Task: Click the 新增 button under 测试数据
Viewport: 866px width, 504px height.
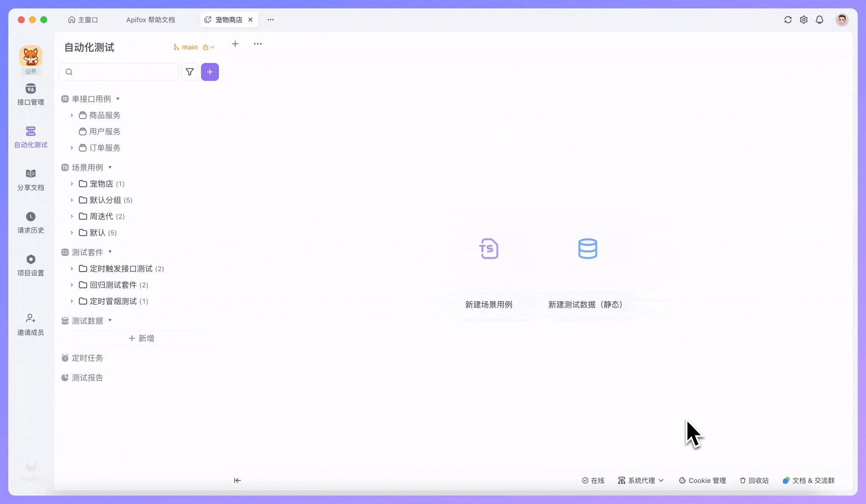Action: 142,338
